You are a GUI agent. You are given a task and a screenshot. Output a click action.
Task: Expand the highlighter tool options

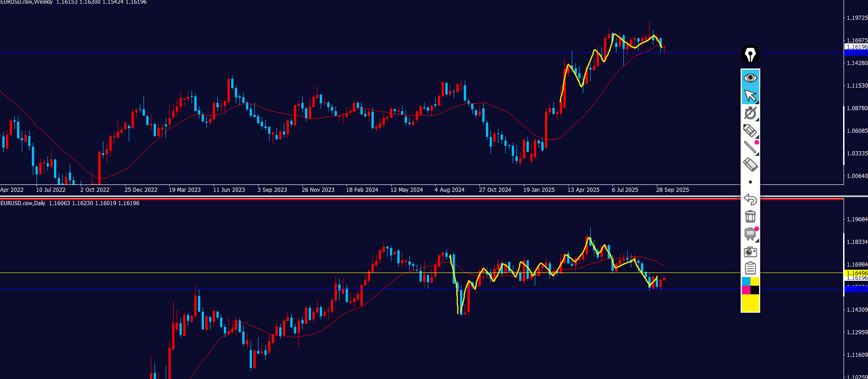tap(757, 137)
